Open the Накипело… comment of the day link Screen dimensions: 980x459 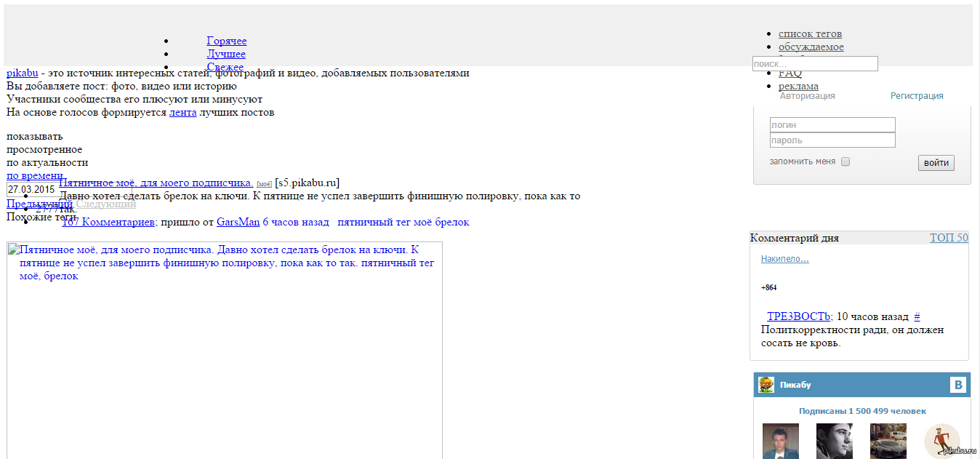point(784,259)
